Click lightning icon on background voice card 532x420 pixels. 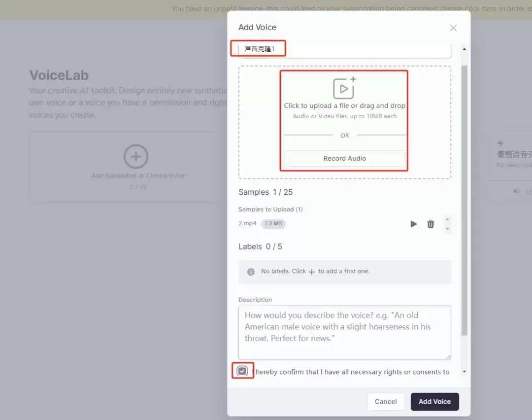[x=500, y=143]
